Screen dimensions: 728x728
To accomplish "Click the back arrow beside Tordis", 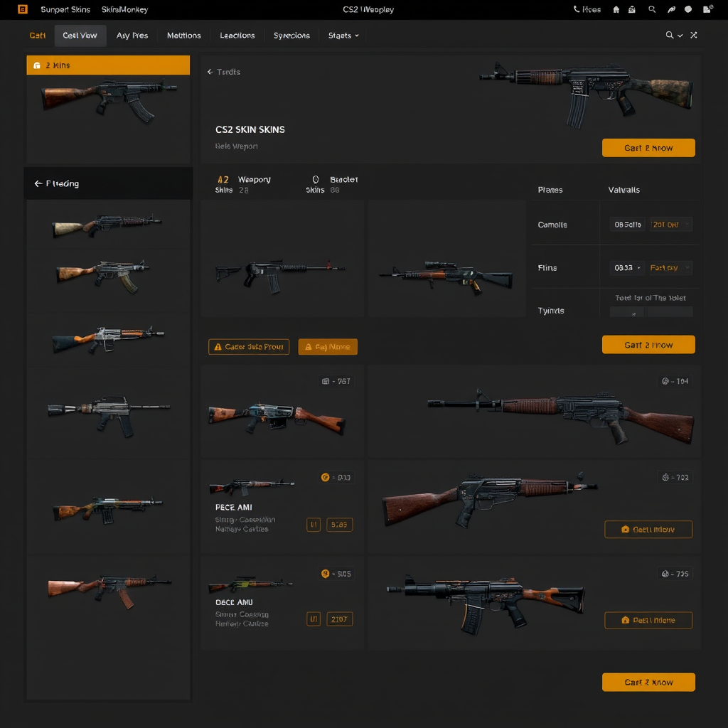I will tap(210, 72).
